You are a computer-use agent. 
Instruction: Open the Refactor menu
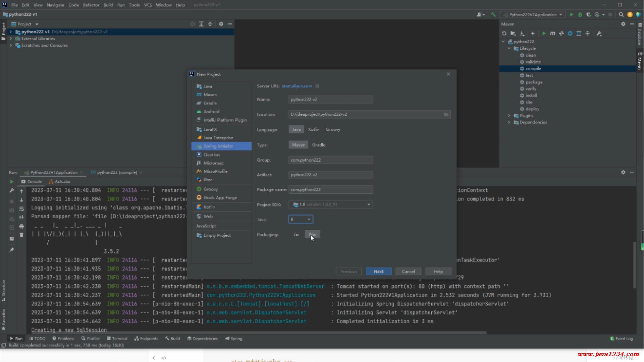[91, 5]
